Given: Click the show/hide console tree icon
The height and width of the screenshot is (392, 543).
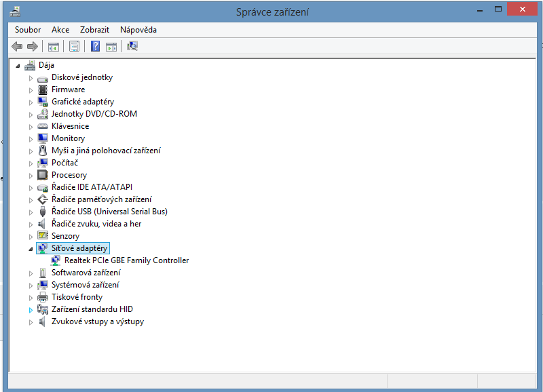Looking at the screenshot, I should pyautogui.click(x=53, y=46).
